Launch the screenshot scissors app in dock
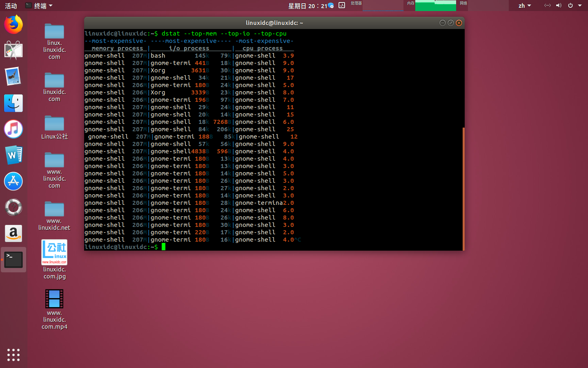The image size is (588, 368). click(13, 51)
